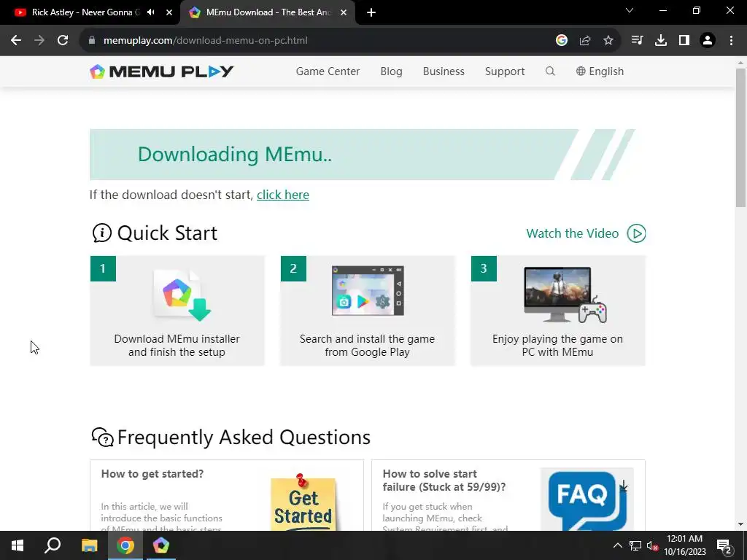Click the 'Downloading MEmu..' banner text
Viewport: 747px width, 560px height.
[235, 155]
